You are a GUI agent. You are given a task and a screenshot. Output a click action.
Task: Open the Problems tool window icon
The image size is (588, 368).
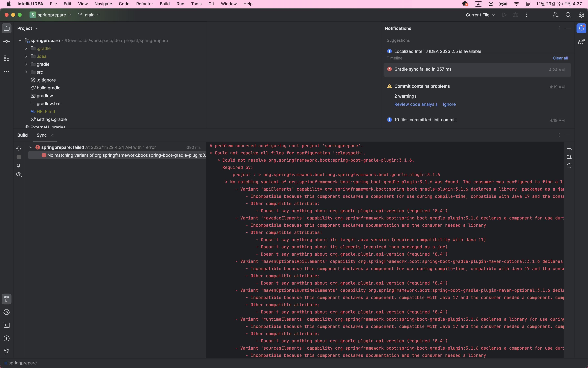tap(7, 338)
